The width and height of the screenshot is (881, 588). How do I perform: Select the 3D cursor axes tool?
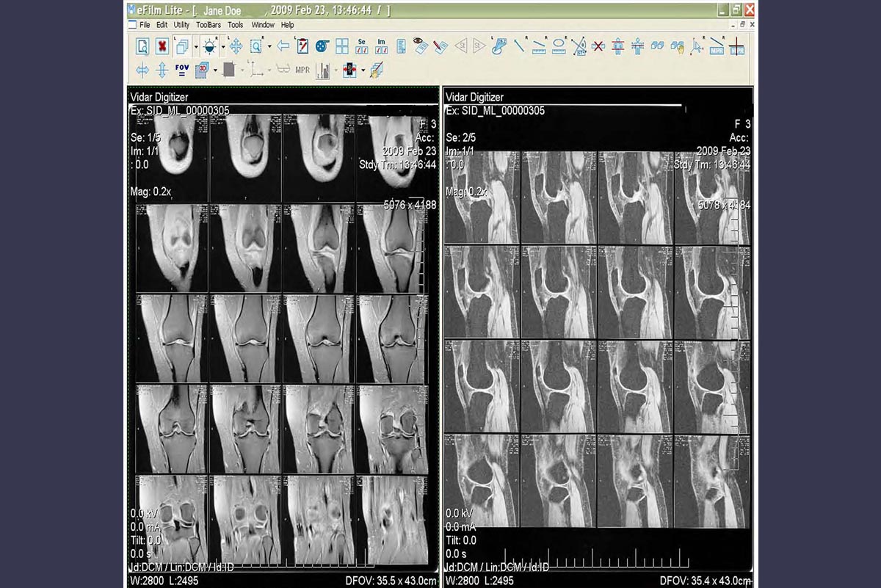point(697,46)
